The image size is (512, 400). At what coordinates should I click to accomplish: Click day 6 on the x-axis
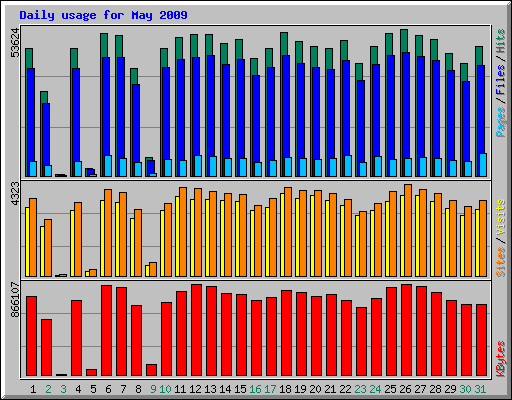(108, 389)
